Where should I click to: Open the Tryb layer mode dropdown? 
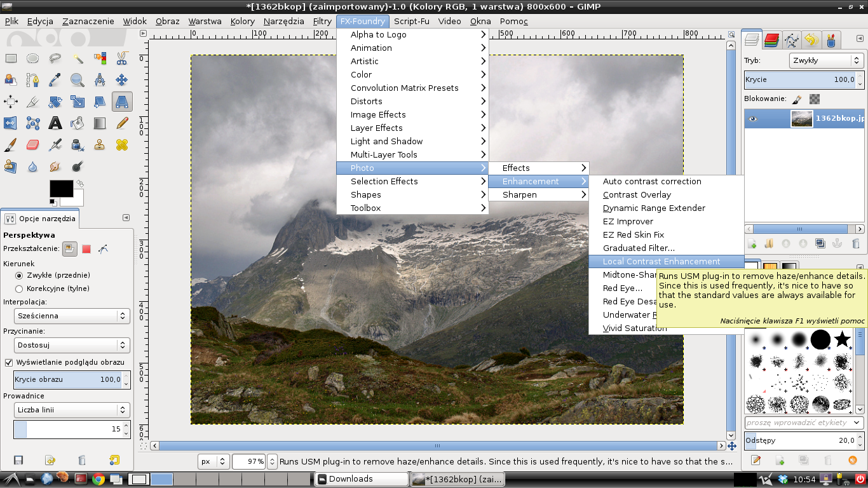[825, 61]
